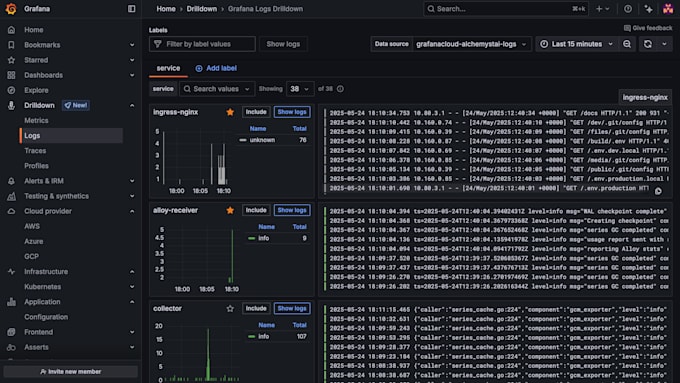Click the Asserts sidebar icon
The image size is (680, 383).
(11, 347)
